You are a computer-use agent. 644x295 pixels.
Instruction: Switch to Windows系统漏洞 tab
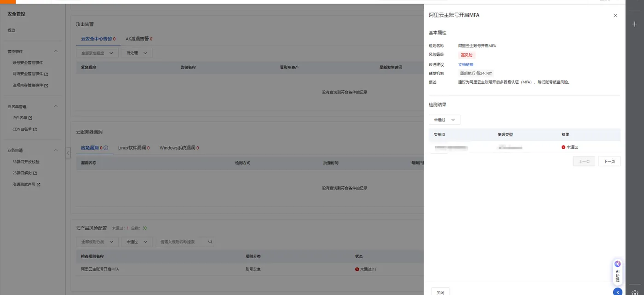179,148
